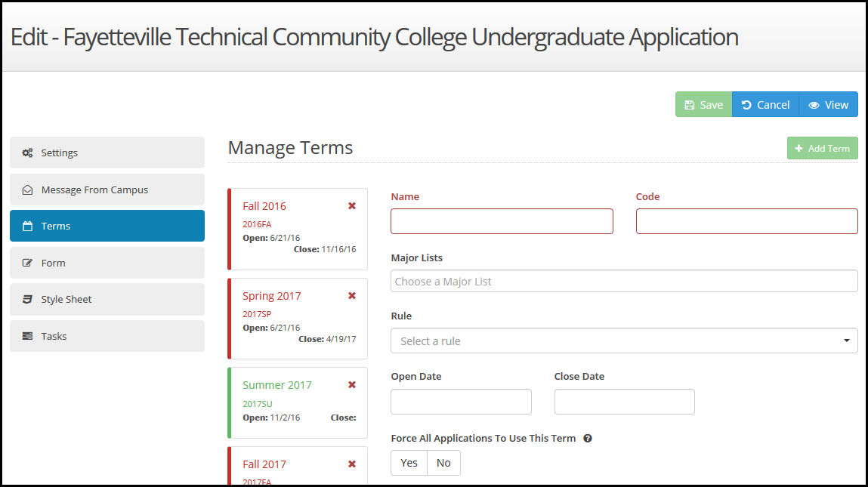The image size is (868, 487).
Task: Click the gear icon on Settings sidebar item
Action: [29, 153]
